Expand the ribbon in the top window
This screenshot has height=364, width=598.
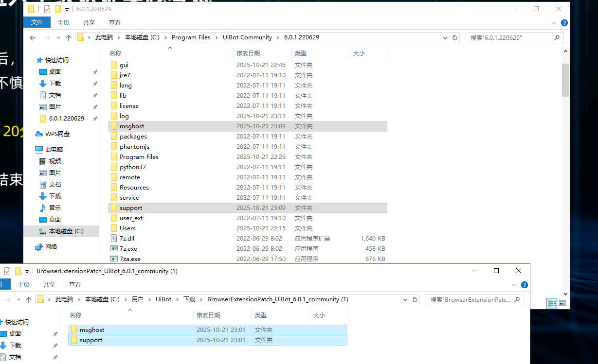point(554,23)
